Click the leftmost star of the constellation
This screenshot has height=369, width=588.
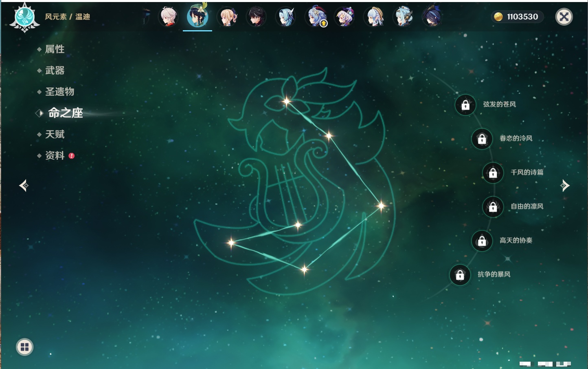tap(231, 243)
